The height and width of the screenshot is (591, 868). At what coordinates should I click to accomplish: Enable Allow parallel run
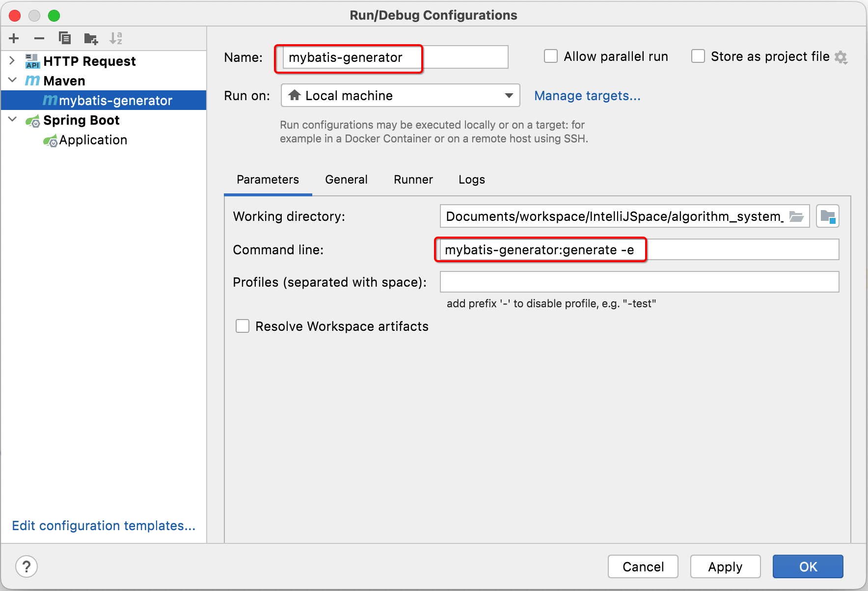[x=551, y=56]
